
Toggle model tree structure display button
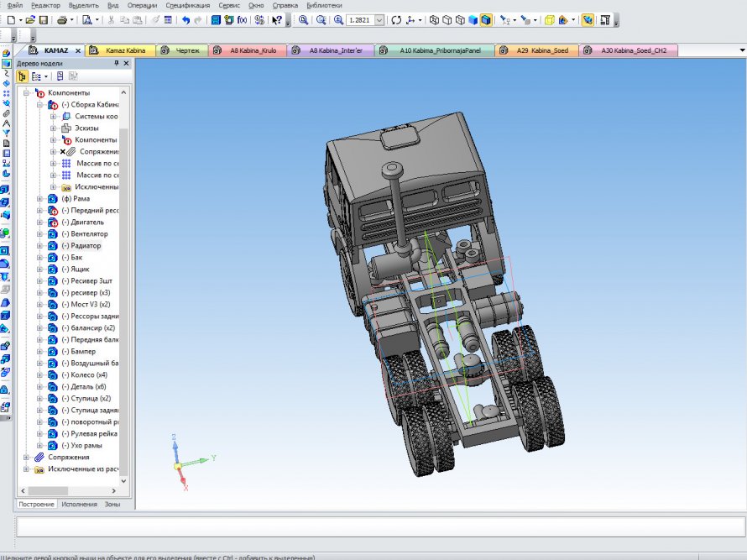click(22, 76)
